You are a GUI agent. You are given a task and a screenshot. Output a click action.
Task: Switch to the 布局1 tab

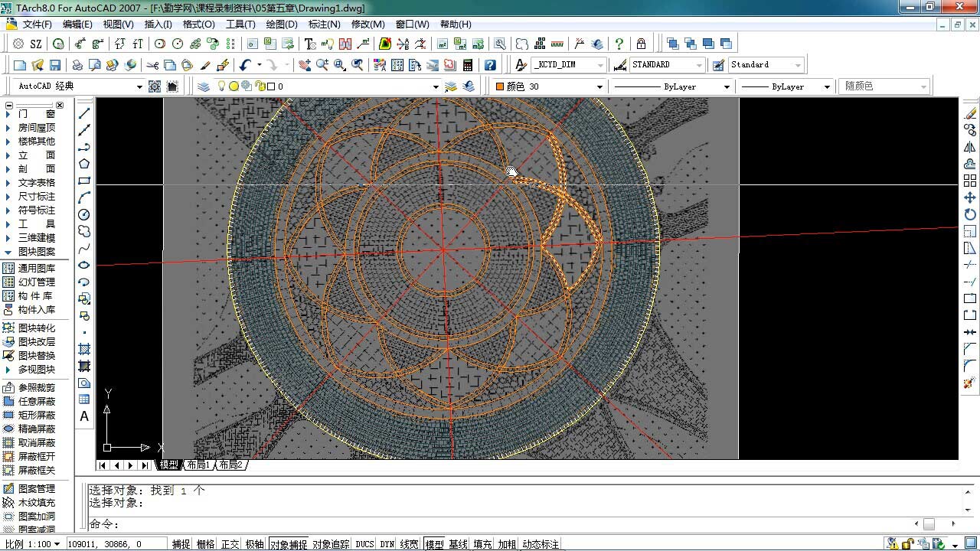197,465
